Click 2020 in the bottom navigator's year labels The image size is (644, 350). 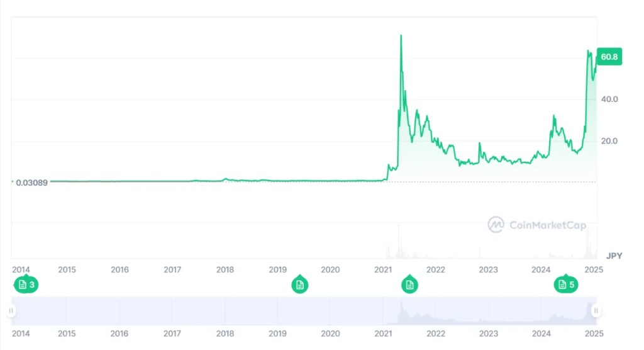(x=330, y=332)
